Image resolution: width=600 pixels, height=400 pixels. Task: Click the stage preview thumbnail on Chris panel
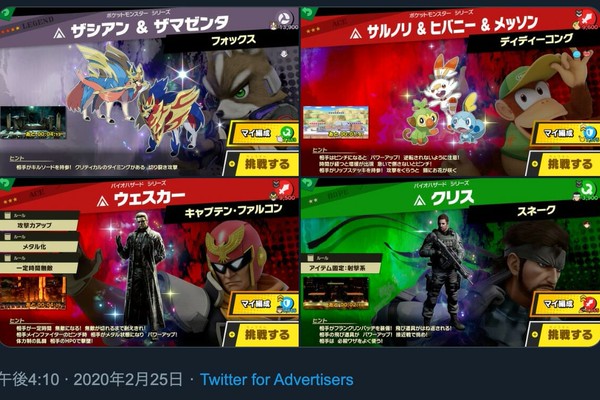(x=336, y=293)
